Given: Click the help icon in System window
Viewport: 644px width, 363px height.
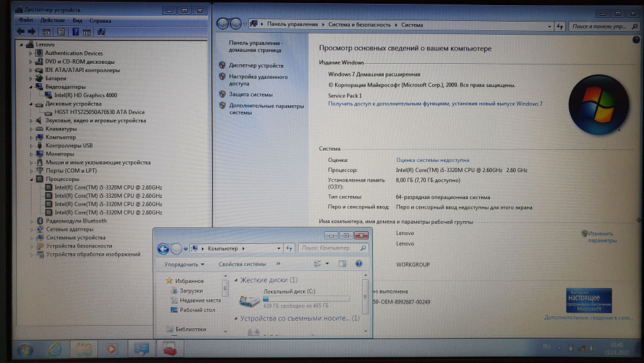Looking at the screenshot, I should click(x=636, y=40).
